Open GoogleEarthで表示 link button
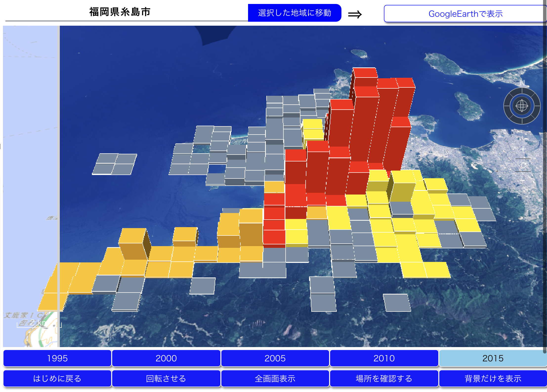Screen dimensions: 547x392 pyautogui.click(x=465, y=14)
